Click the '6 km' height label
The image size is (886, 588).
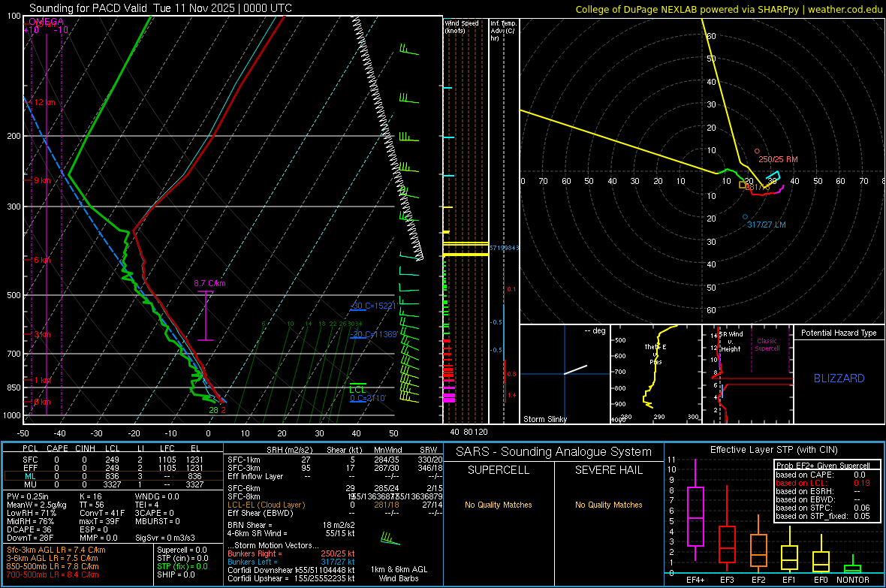tap(42, 260)
